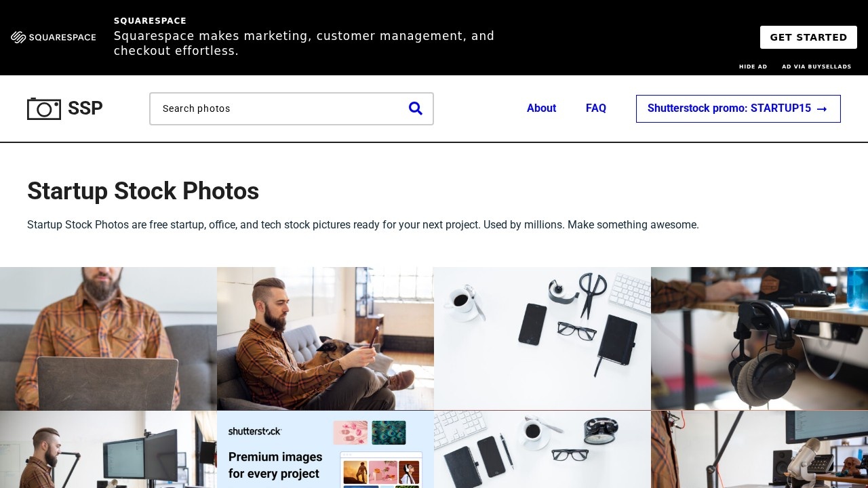The width and height of the screenshot is (868, 488).
Task: Click the search magnifying glass icon
Action: [416, 108]
